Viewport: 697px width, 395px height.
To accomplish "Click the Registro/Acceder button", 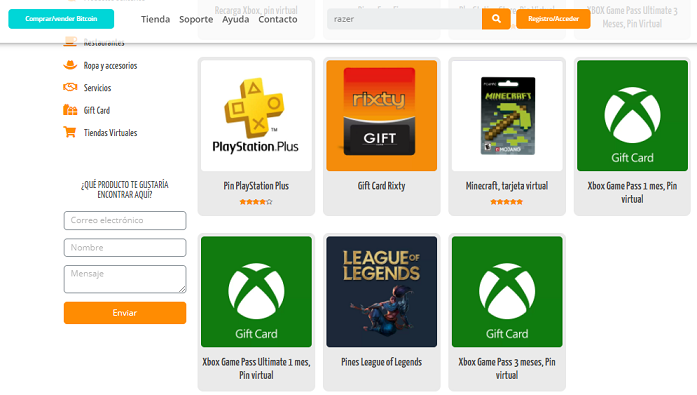I will 553,19.
